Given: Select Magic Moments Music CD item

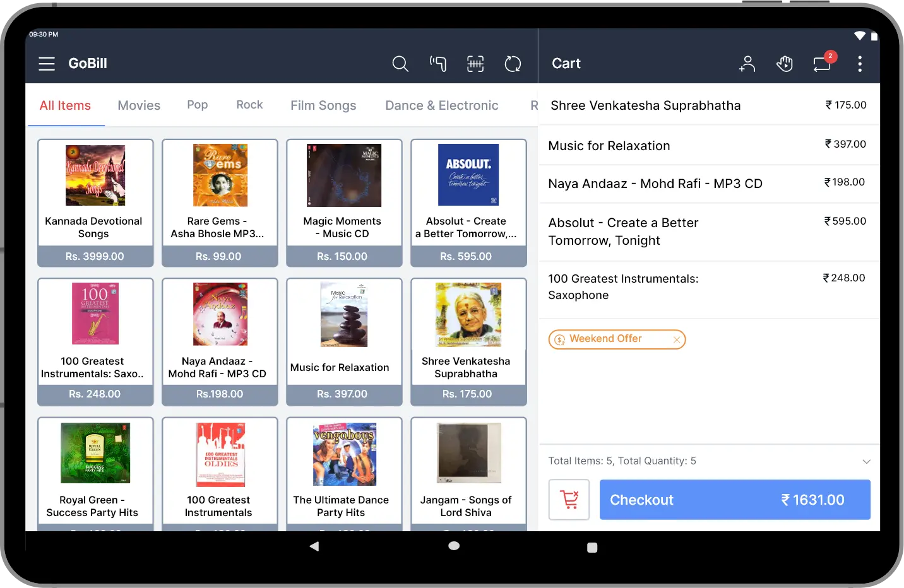Looking at the screenshot, I should (343, 202).
